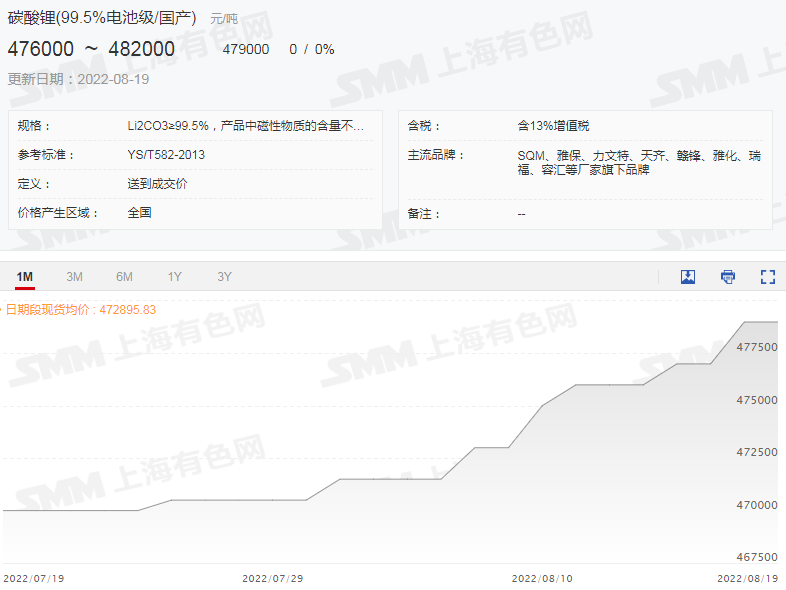Click the y-axis label 470000
The image size is (786, 590).
(757, 505)
